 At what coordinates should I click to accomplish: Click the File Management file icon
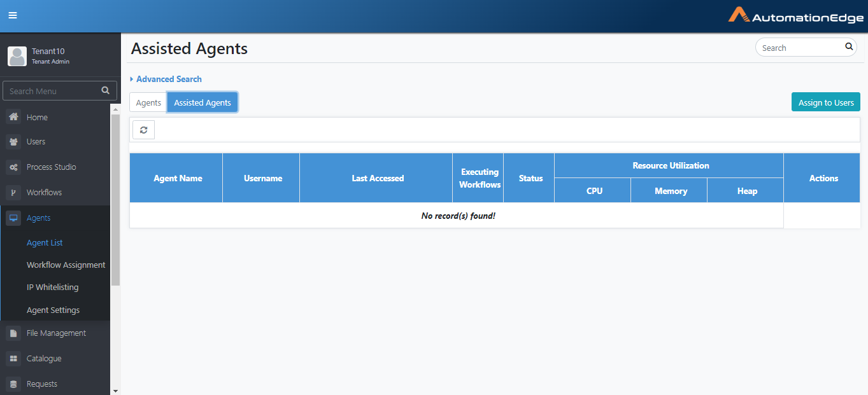click(x=13, y=333)
